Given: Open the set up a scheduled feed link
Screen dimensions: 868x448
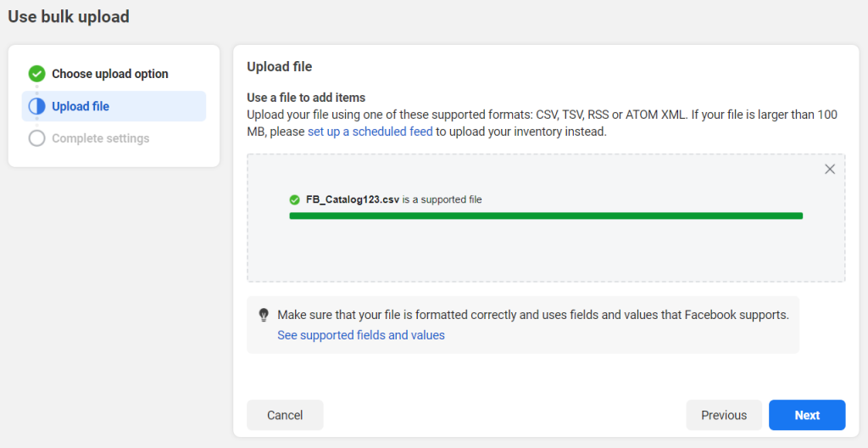Looking at the screenshot, I should [370, 132].
